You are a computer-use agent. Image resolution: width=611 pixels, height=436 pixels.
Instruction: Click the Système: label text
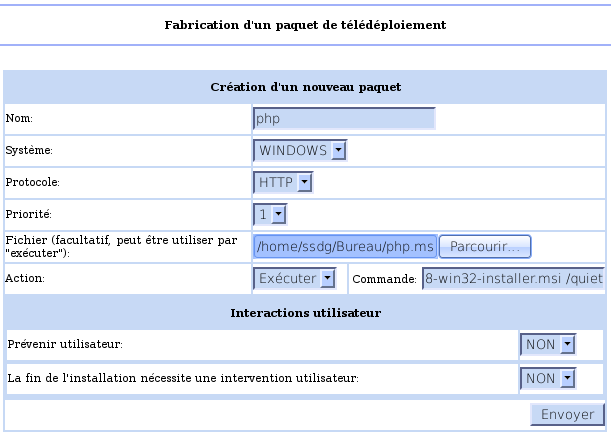[30, 150]
